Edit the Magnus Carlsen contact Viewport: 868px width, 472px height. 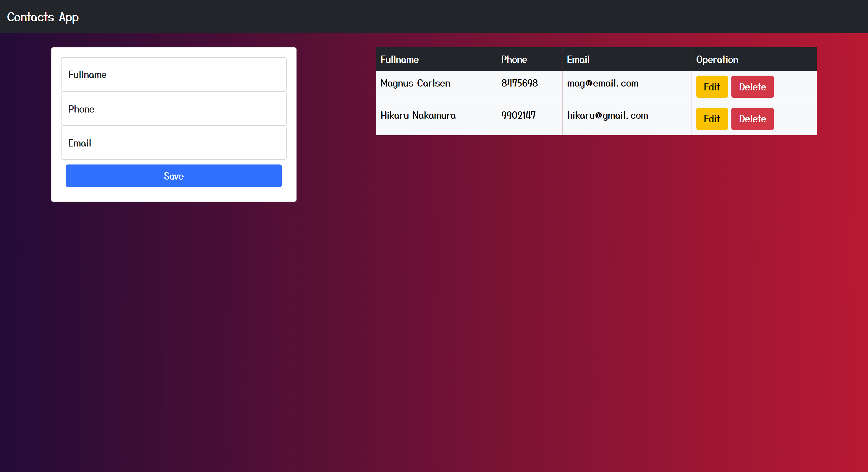click(x=712, y=87)
